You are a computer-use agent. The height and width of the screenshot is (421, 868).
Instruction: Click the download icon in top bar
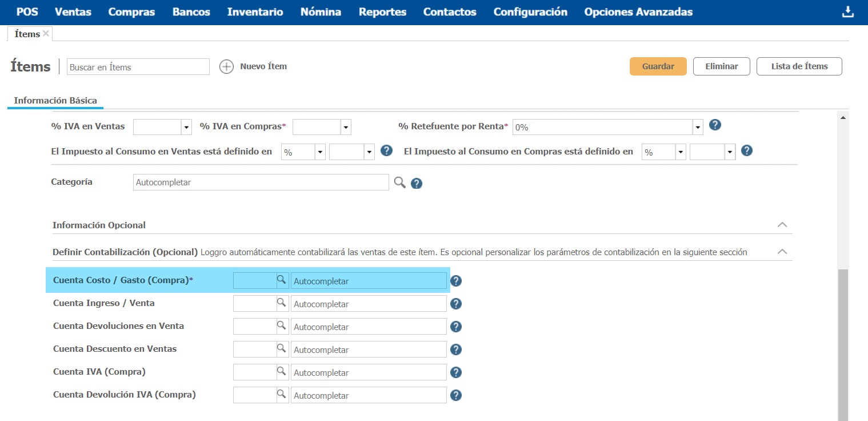click(848, 12)
